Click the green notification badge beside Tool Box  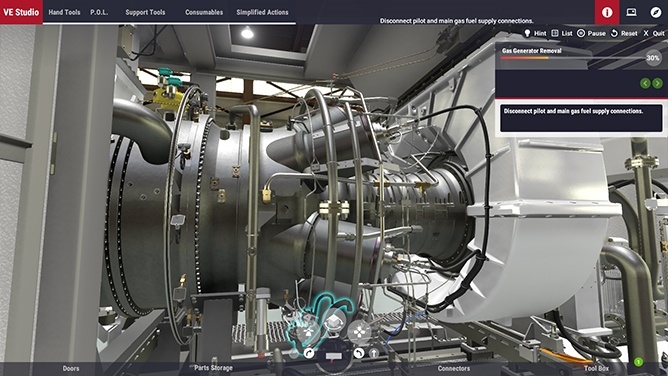tap(638, 362)
